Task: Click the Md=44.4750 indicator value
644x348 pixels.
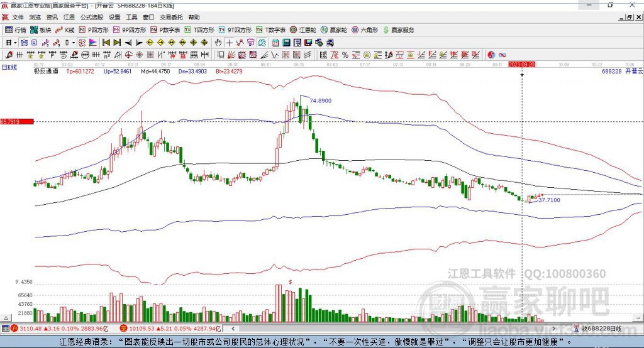Action: (155, 72)
